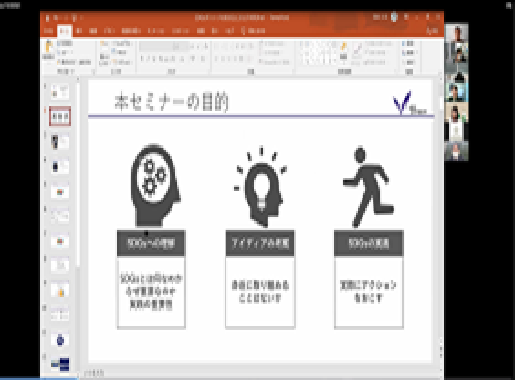This screenshot has height=380, width=515.
Task: Click the Undo icon in the Quick Access Toolbar
Action: (56, 18)
